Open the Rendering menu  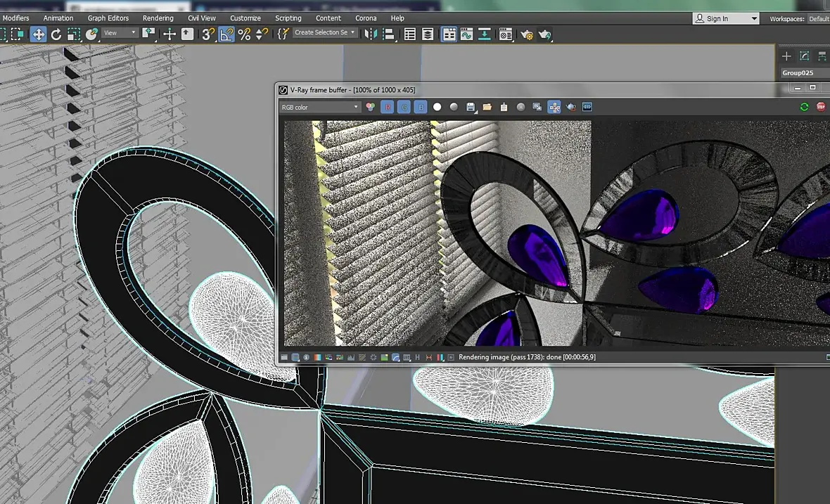click(x=158, y=18)
